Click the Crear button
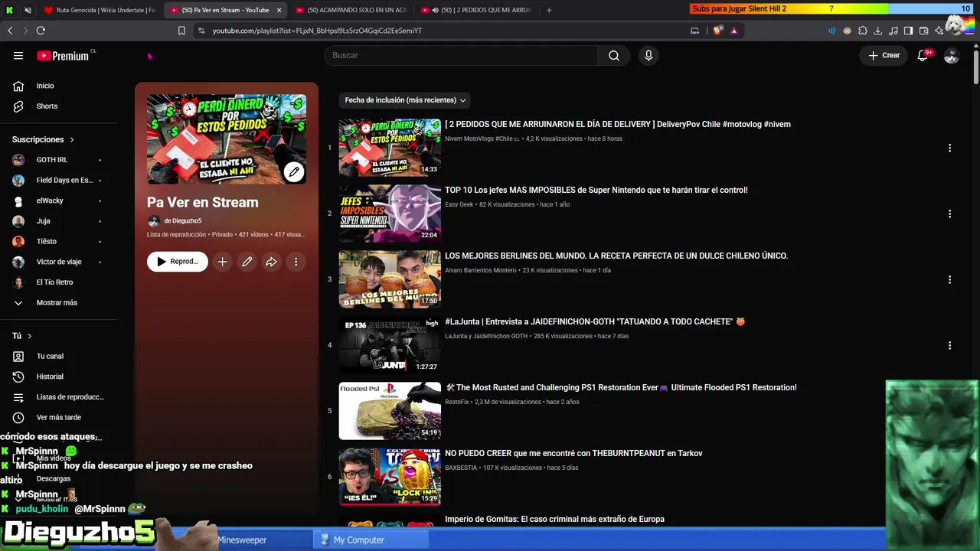 tap(884, 56)
